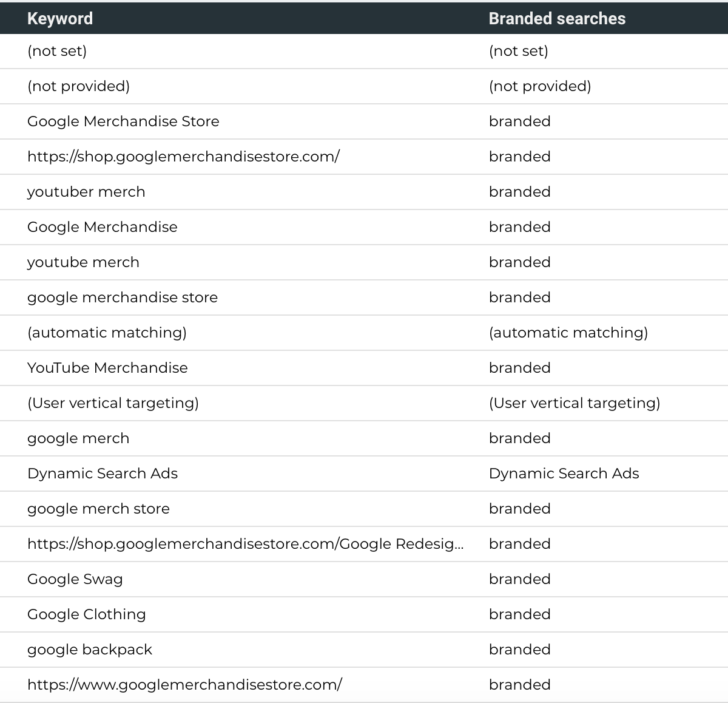Click the 'google backpack' keyword
This screenshot has width=728, height=703.
coord(90,650)
